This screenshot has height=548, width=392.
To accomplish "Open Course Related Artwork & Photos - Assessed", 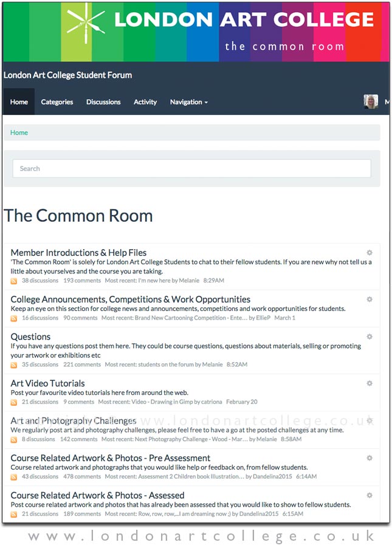I will [98, 495].
